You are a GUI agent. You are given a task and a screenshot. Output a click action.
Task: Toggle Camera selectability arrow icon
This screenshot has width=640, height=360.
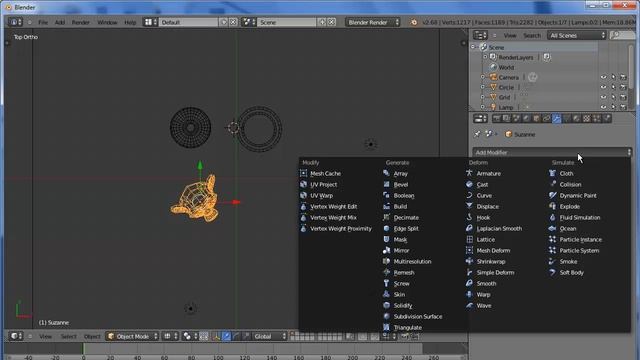(613, 77)
